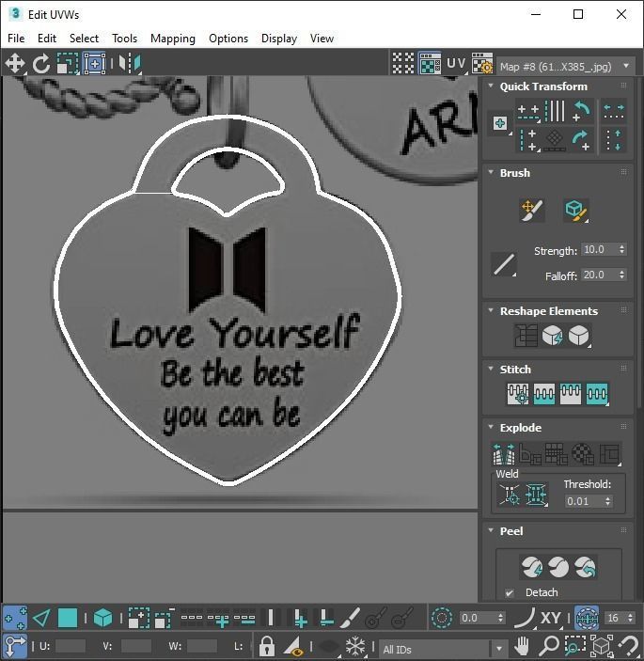Select the Relax Brush tool
This screenshot has height=661, width=644.
pyautogui.click(x=576, y=211)
